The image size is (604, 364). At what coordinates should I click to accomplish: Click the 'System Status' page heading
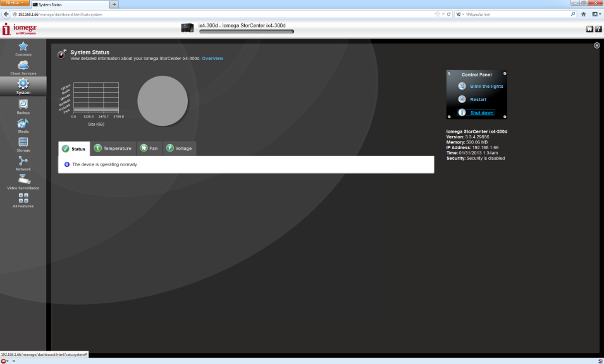(90, 52)
